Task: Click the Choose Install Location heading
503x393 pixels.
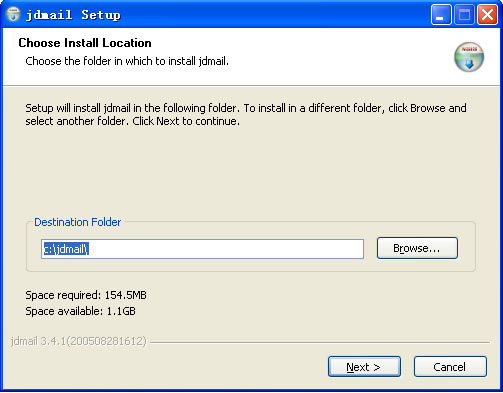Action: [x=85, y=43]
